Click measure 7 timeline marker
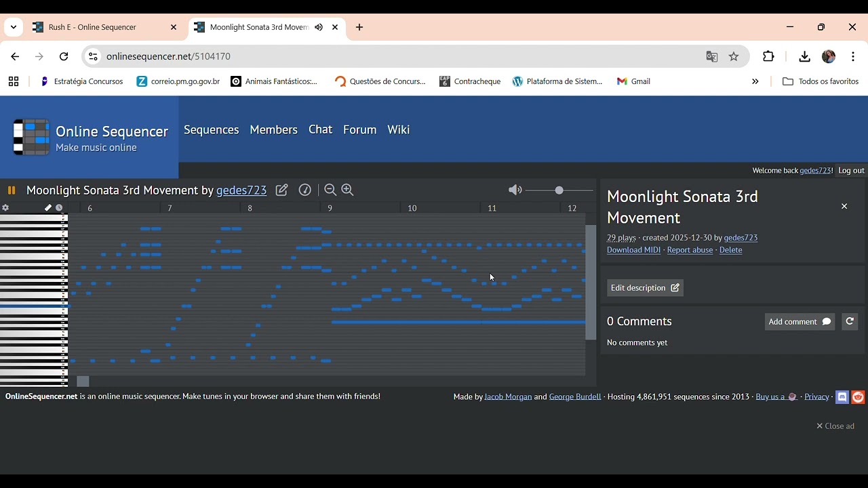 tap(170, 208)
